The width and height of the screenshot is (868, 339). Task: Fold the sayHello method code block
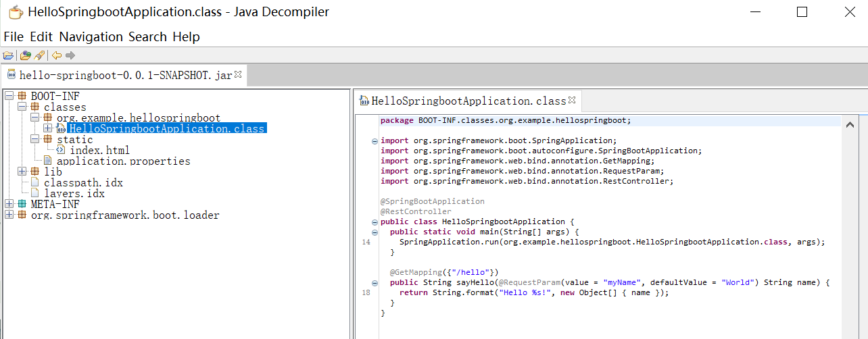(375, 283)
